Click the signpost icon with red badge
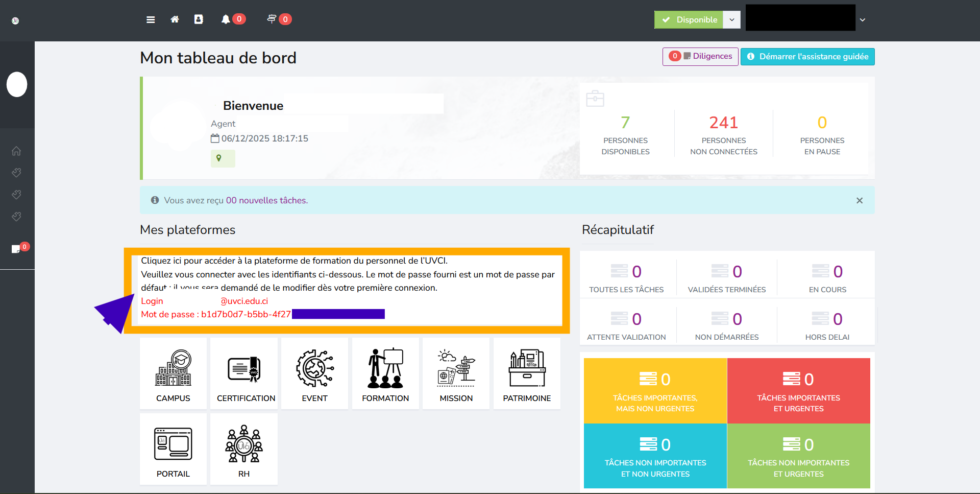 [271, 19]
